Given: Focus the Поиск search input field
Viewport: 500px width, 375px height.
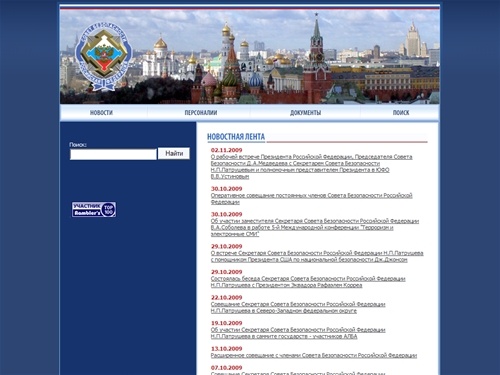Looking at the screenshot, I should [x=113, y=154].
